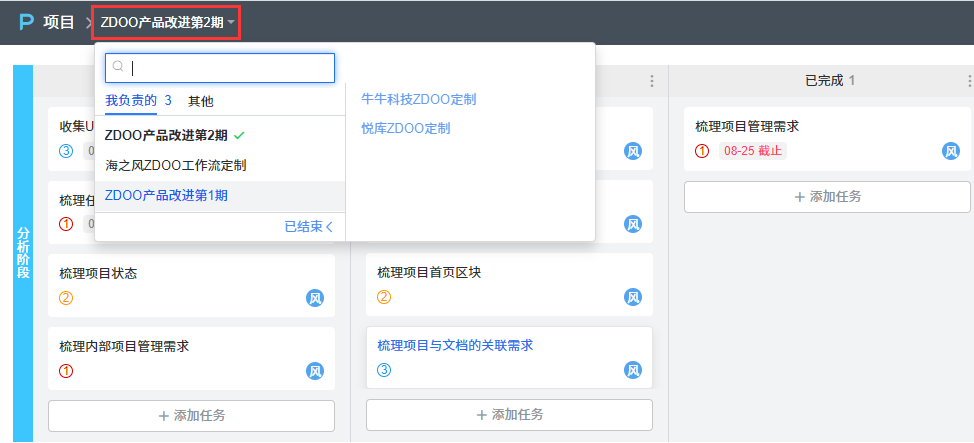Click assignee avatar on 梳理项目首页区块 card
The height and width of the screenshot is (443, 974).
coord(632,297)
